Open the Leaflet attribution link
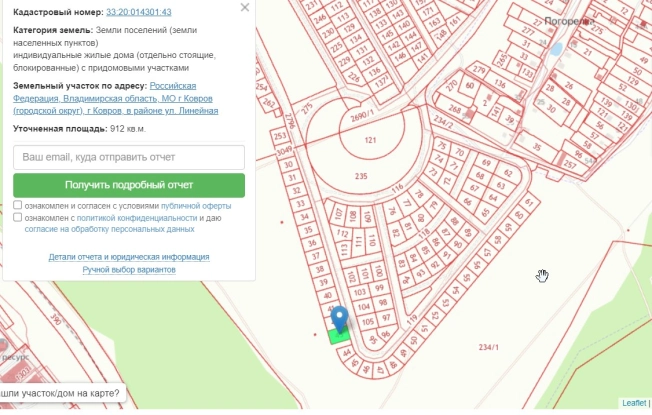 coord(633,403)
